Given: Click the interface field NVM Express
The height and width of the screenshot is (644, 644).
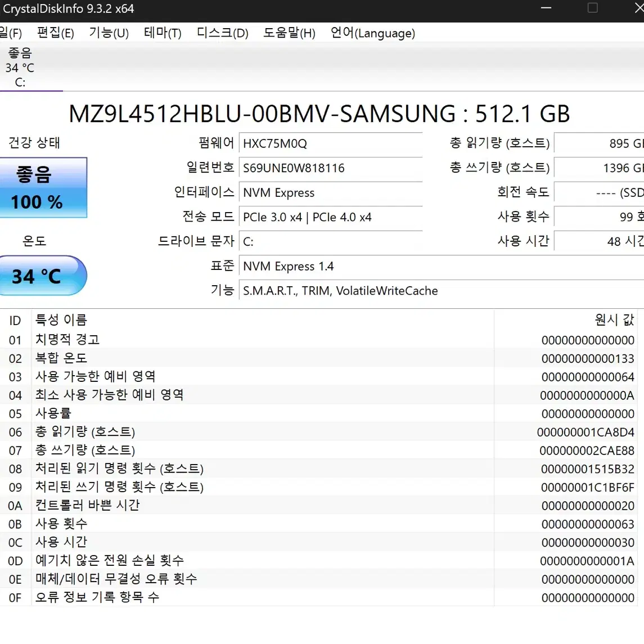Looking at the screenshot, I should pyautogui.click(x=331, y=192).
